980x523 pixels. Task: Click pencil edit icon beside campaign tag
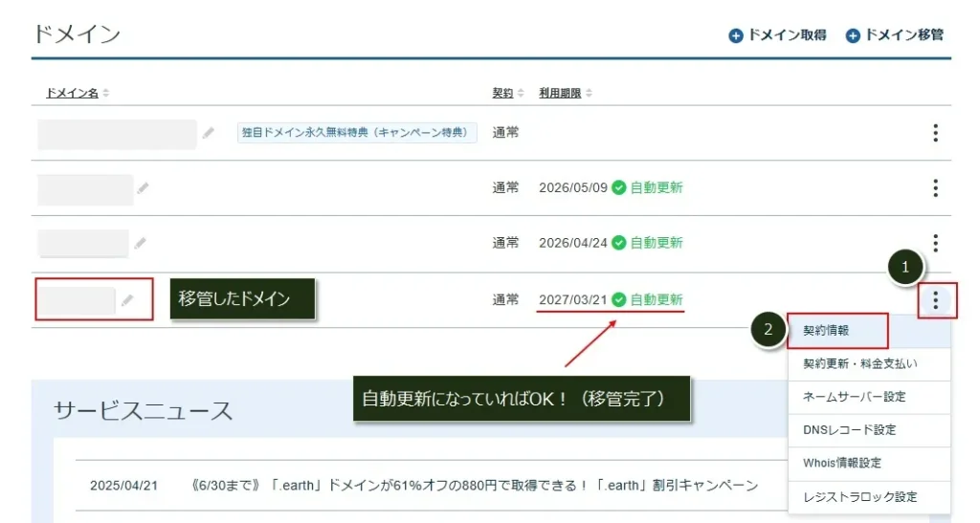point(208,132)
